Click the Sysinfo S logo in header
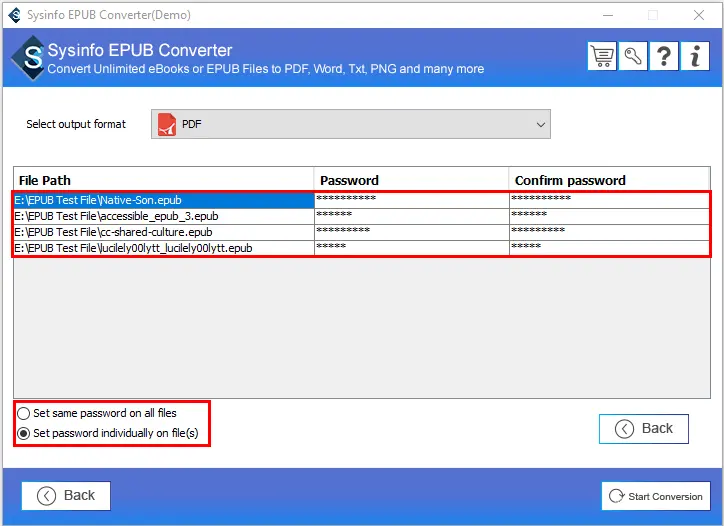 [29, 58]
